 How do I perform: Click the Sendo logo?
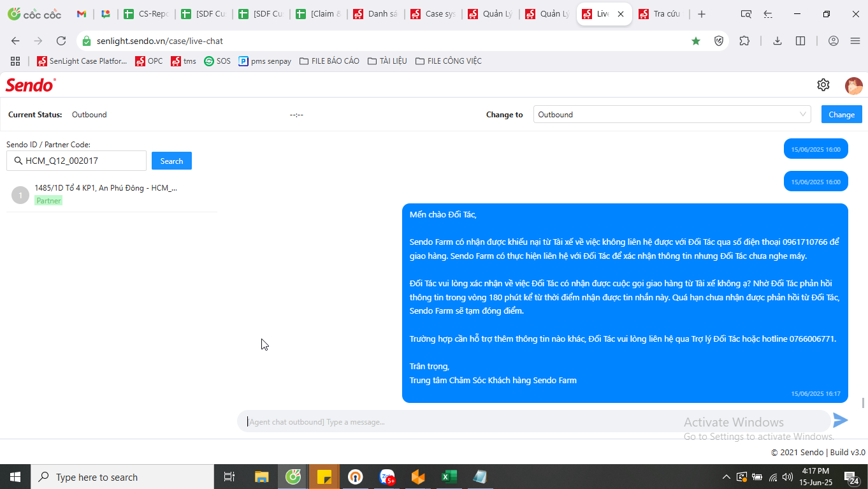click(x=31, y=85)
